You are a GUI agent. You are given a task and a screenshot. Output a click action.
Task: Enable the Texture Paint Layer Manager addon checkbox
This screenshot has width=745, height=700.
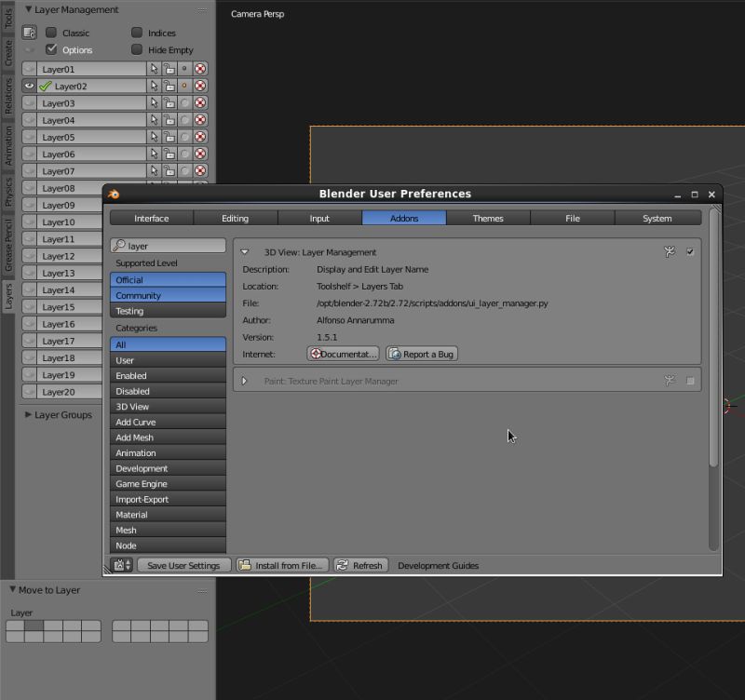690,381
